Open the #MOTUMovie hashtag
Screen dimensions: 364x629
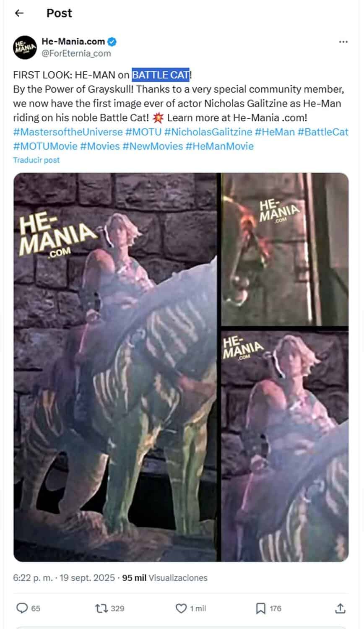45,146
